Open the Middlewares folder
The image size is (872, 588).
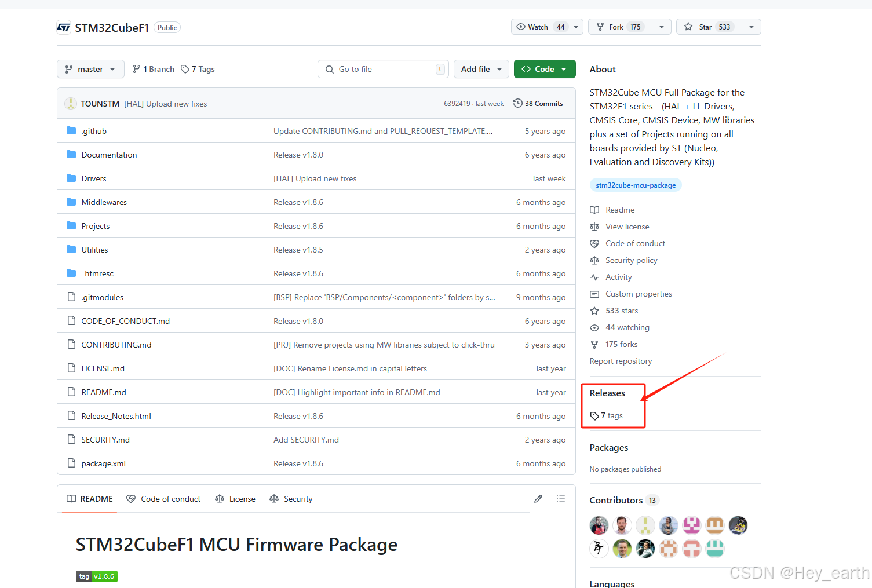[x=104, y=202]
